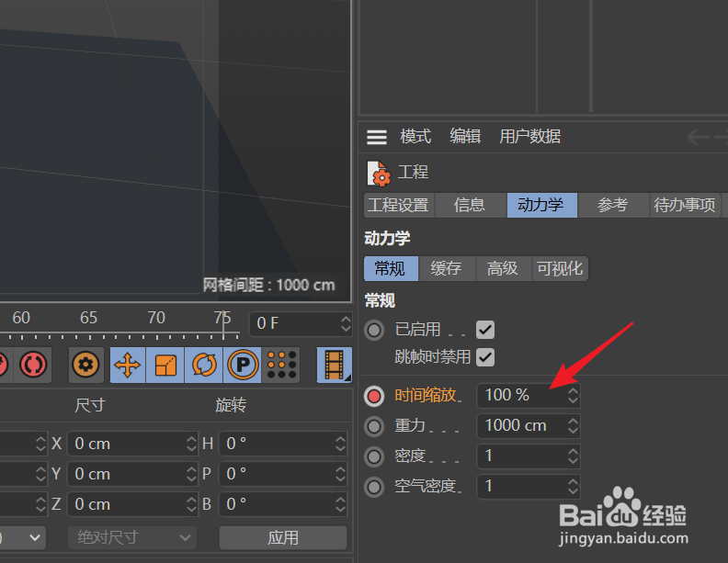This screenshot has height=563, width=728.
Task: Toggle the 已启用 checkbox
Action: pyautogui.click(x=485, y=331)
